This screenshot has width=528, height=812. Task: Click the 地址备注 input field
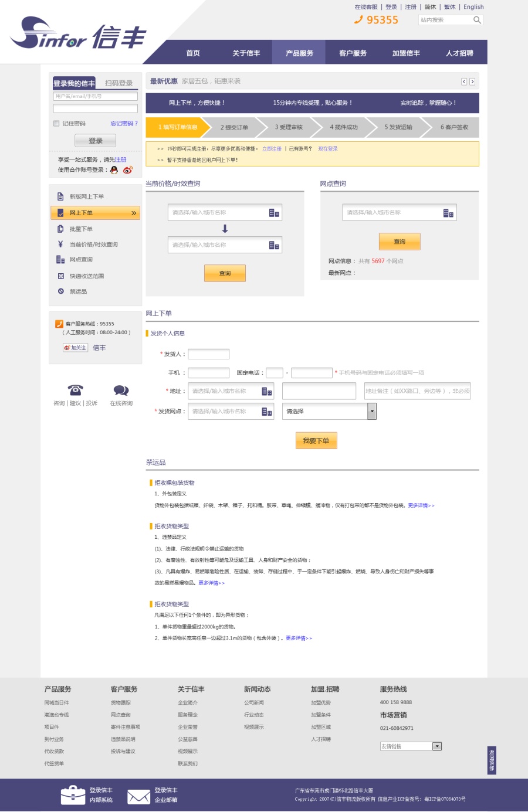click(417, 391)
